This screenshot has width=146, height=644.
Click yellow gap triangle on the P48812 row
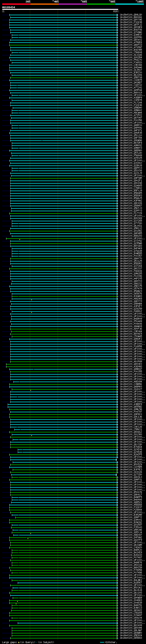31,312
